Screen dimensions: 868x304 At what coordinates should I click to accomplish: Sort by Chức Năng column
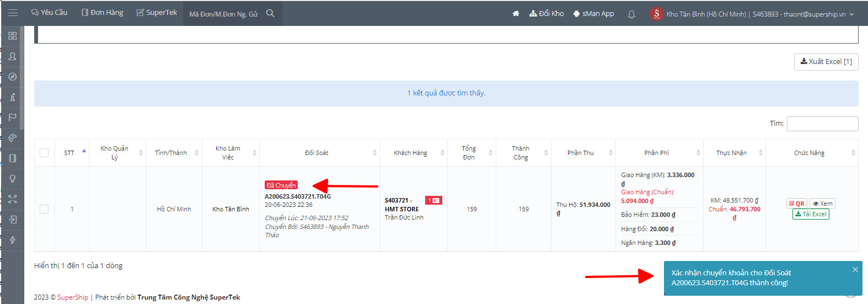[x=812, y=153]
